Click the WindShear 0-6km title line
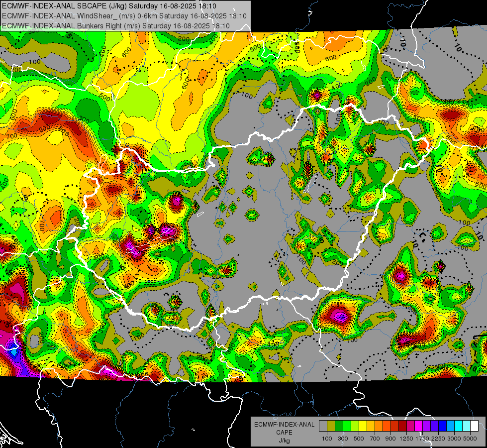Image resolution: width=487 pixels, height=448 pixels. point(124,16)
